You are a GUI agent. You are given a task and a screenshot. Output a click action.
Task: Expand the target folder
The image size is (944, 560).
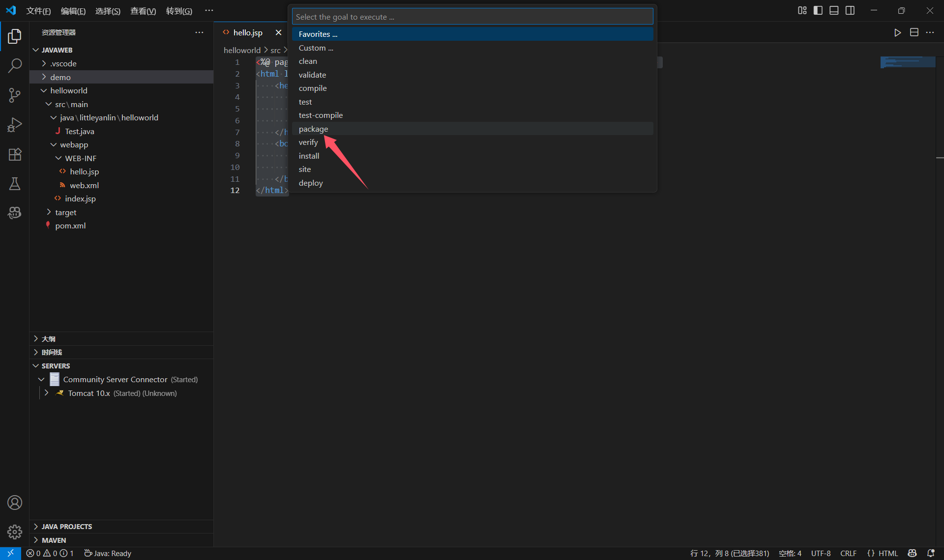(x=65, y=212)
